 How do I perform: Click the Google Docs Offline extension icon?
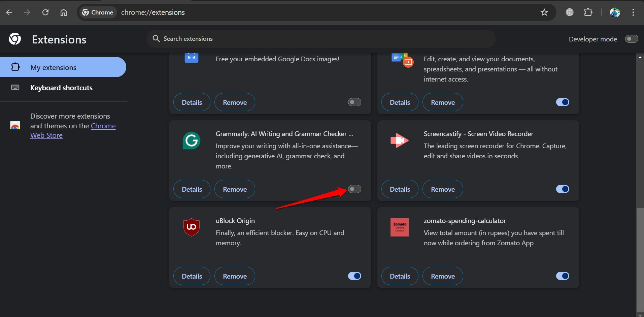pos(402,60)
